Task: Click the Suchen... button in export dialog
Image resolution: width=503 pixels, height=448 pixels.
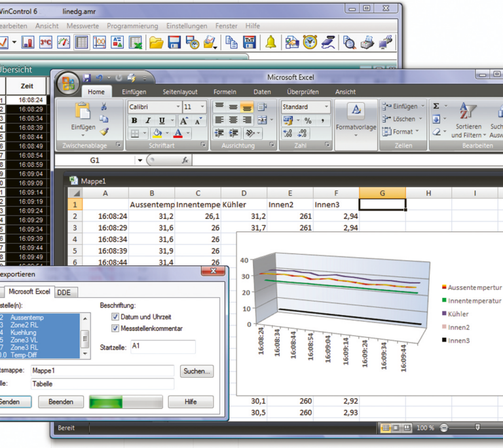Action: pyautogui.click(x=196, y=371)
